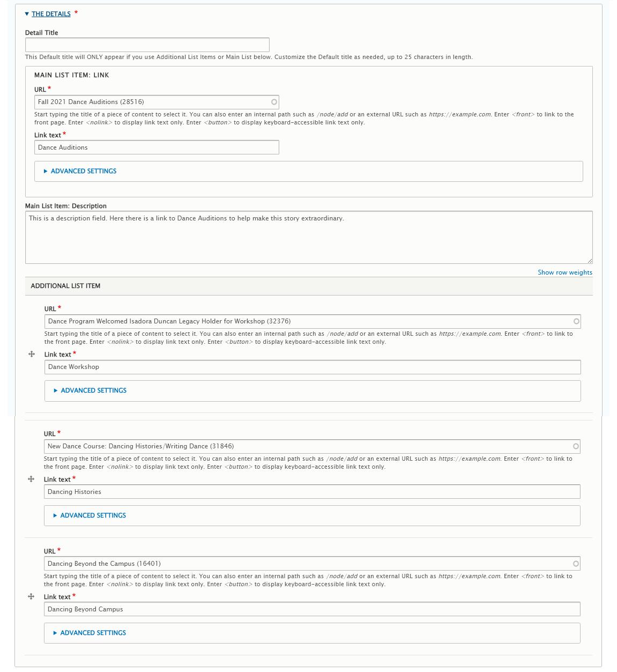Expand Advanced Settings for Dance Workshop

pos(92,390)
